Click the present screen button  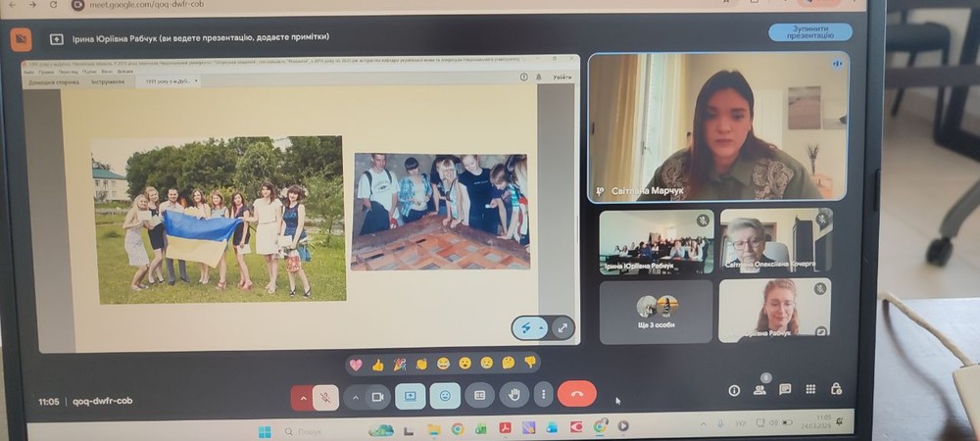[x=410, y=396]
